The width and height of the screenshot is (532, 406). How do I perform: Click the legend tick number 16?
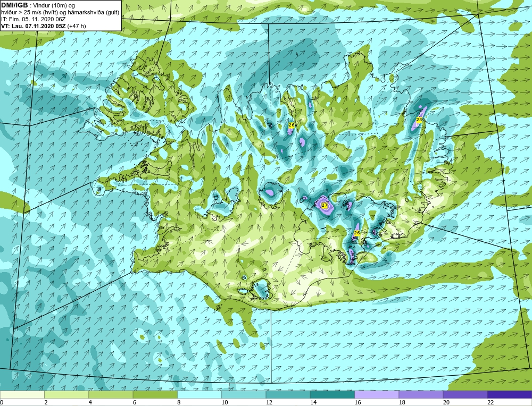[x=358, y=402]
